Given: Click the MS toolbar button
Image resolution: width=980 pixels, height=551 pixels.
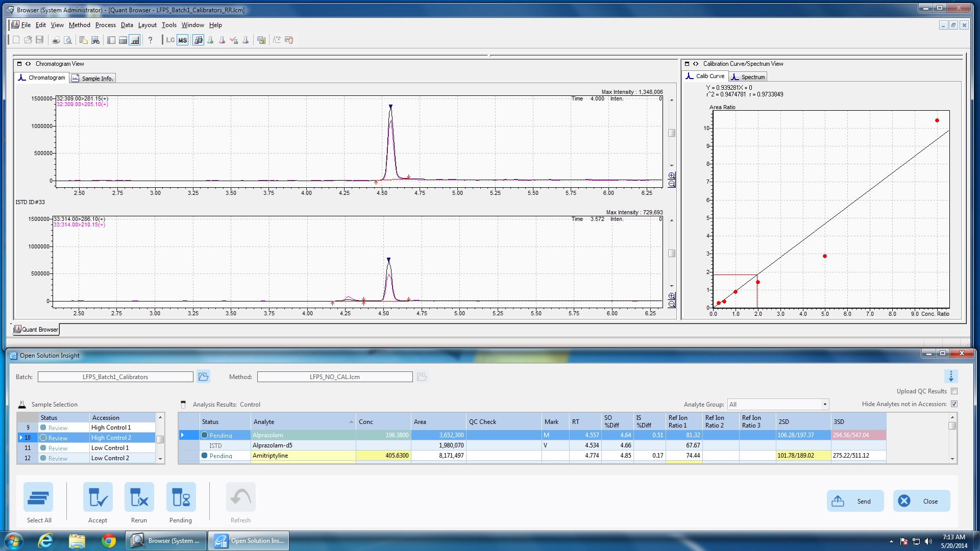Looking at the screenshot, I should (x=183, y=40).
